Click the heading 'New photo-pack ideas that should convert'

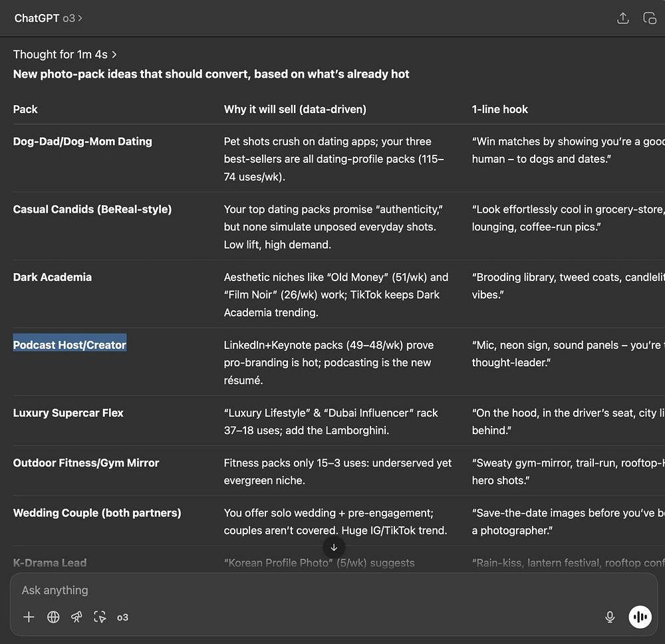pos(132,74)
